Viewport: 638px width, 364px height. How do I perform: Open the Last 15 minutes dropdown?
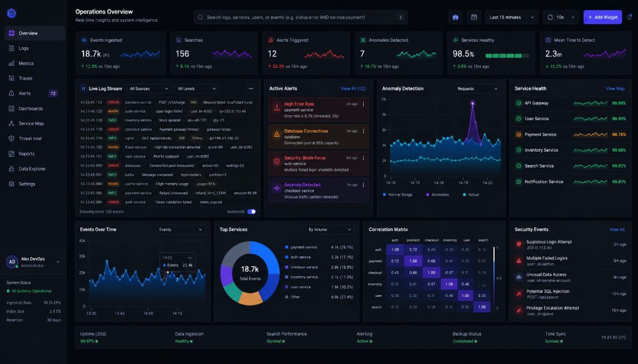[512, 17]
